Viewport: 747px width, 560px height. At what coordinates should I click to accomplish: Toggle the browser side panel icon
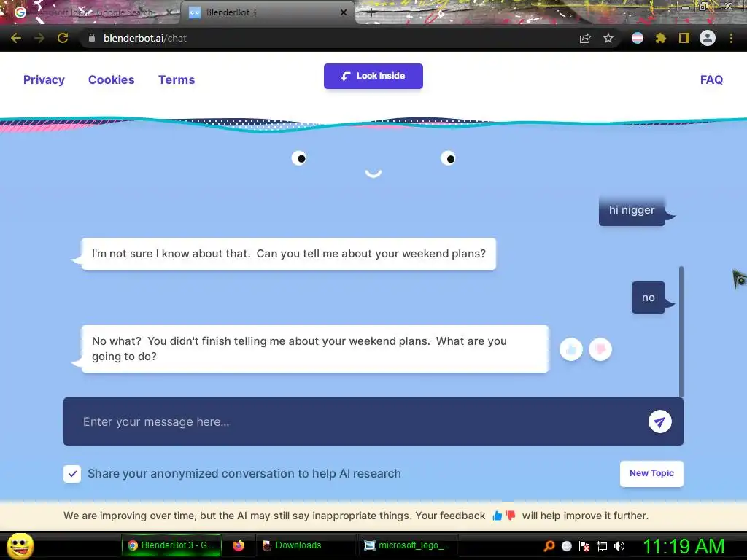pyautogui.click(x=684, y=38)
